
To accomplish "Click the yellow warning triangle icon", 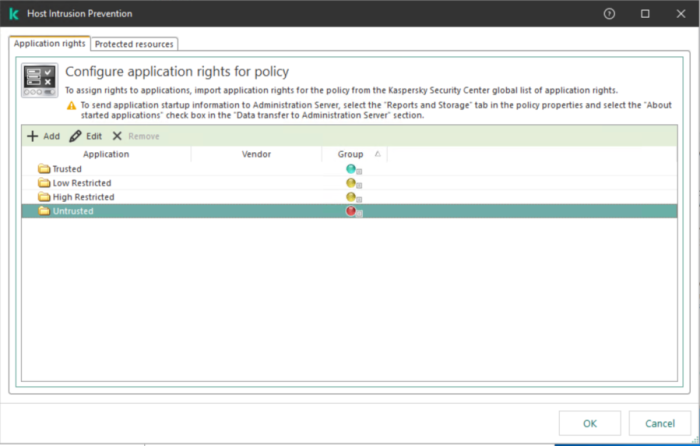I will tap(71, 106).
